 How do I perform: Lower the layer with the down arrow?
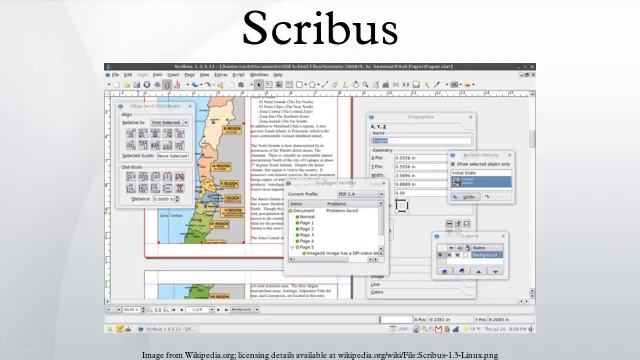495,271
